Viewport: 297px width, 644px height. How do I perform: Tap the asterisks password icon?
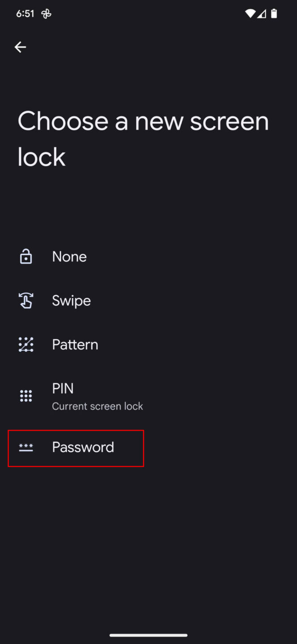(25, 447)
